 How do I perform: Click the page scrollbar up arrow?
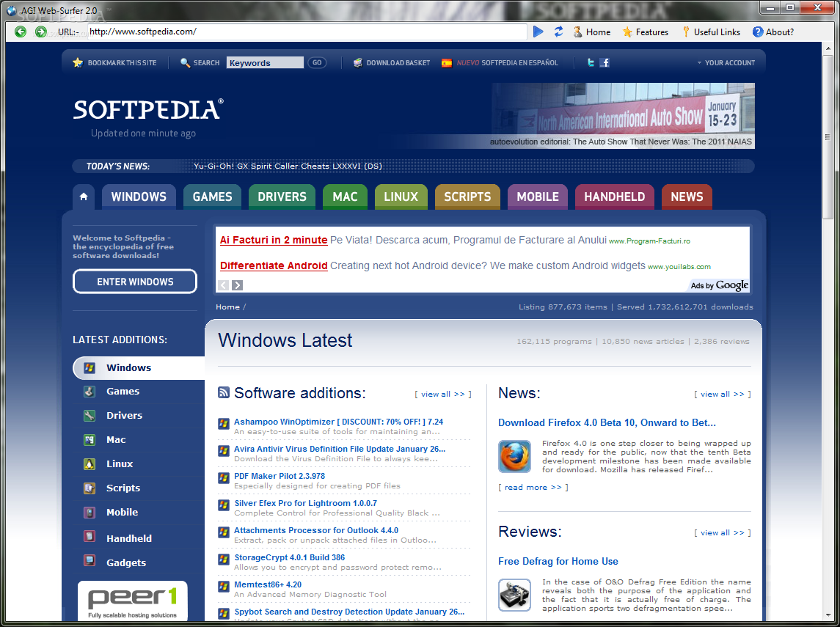(x=828, y=48)
